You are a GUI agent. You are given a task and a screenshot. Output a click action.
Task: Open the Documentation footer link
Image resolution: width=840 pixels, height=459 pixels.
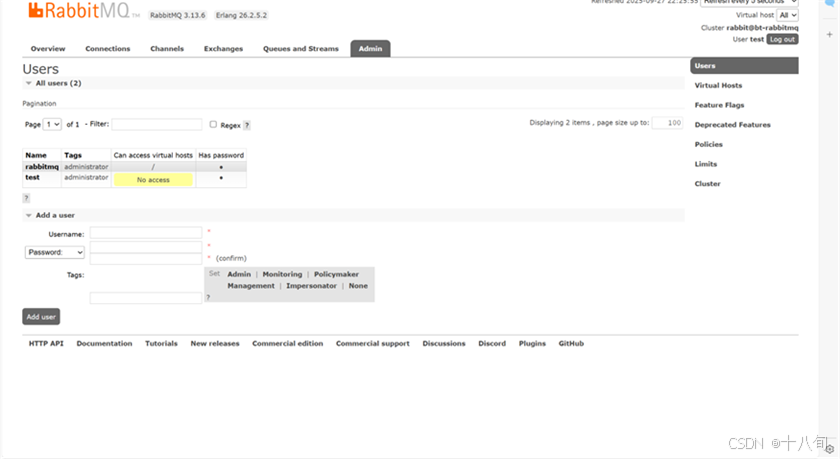pos(104,344)
